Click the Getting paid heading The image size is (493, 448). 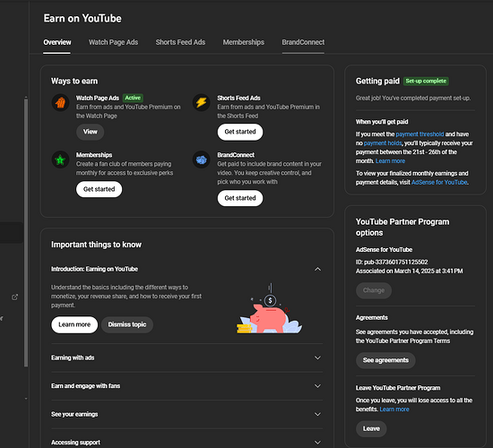pos(377,82)
